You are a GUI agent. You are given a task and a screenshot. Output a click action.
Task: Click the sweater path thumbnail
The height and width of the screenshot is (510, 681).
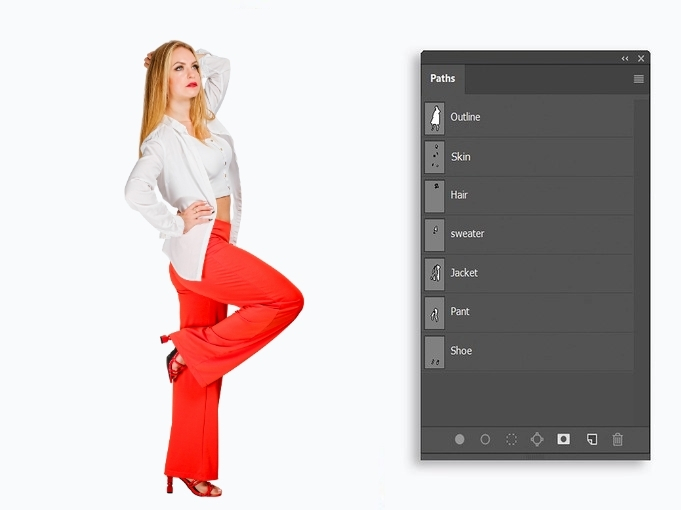tap(435, 234)
